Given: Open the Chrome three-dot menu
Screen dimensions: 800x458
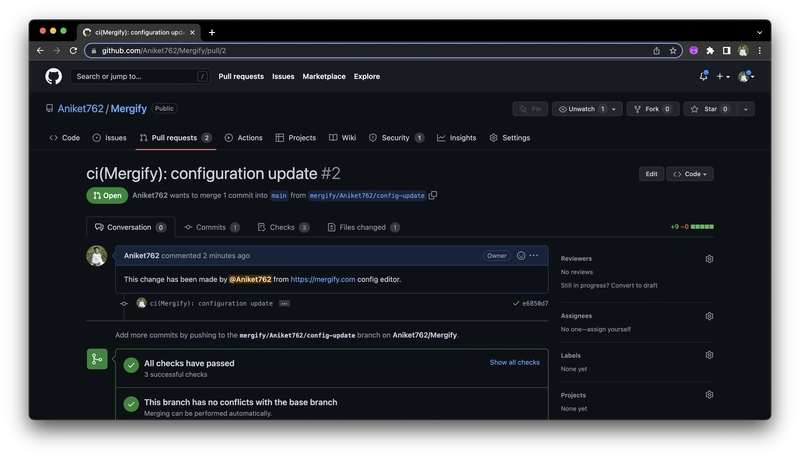Looking at the screenshot, I should [760, 50].
